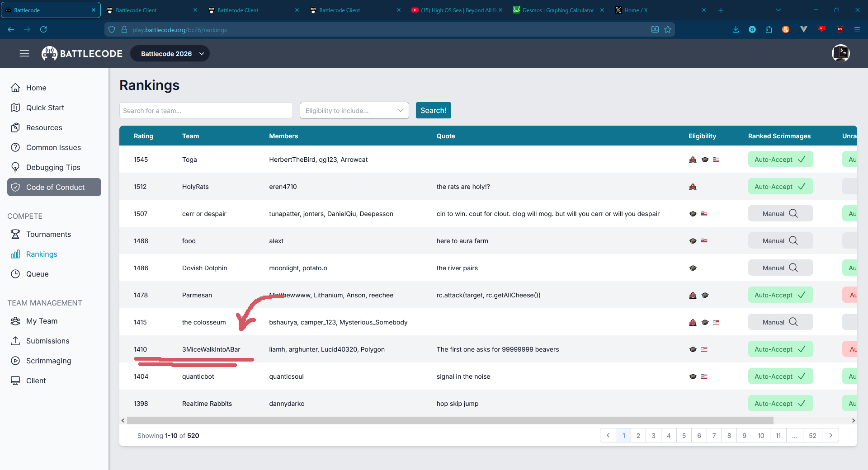Open the Eligibility to include dropdown
Image resolution: width=868 pixels, height=470 pixels.
pyautogui.click(x=354, y=111)
